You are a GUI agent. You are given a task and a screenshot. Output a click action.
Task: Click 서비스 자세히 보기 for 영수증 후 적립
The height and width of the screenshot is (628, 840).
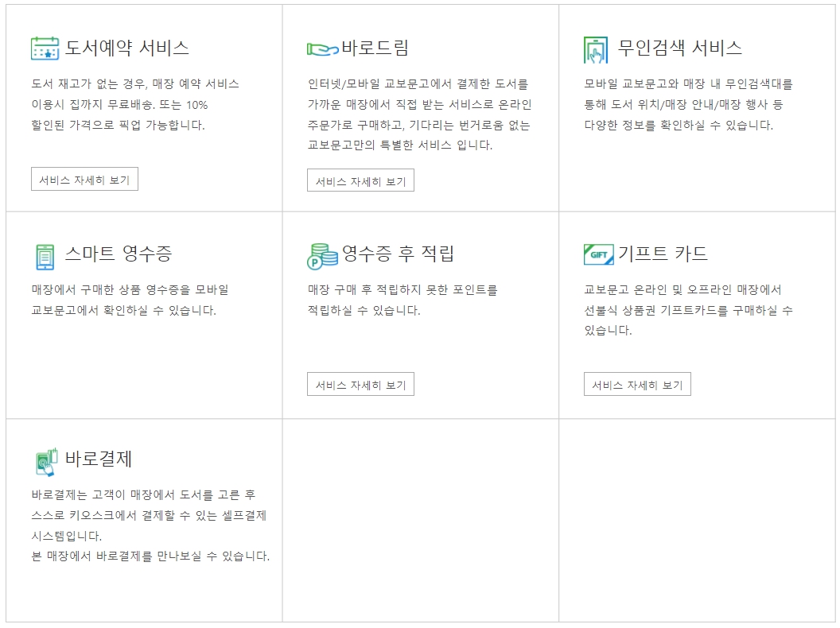coord(361,384)
